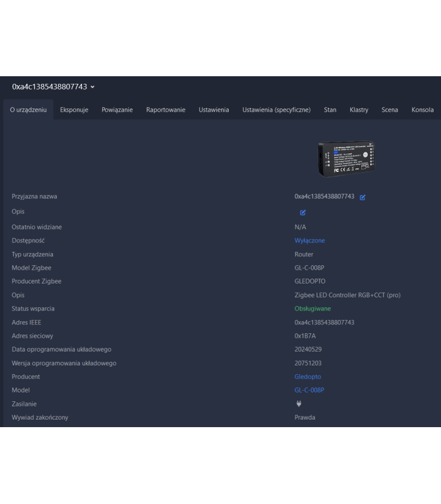The width and height of the screenshot is (441, 504).
Task: Show the Klastry tab
Action: (x=359, y=110)
